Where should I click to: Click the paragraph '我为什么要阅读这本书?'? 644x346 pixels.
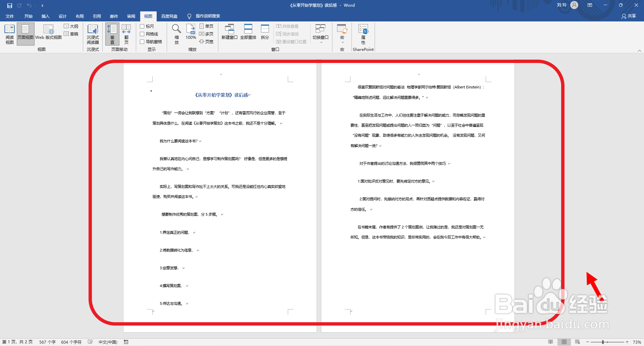tap(178, 141)
